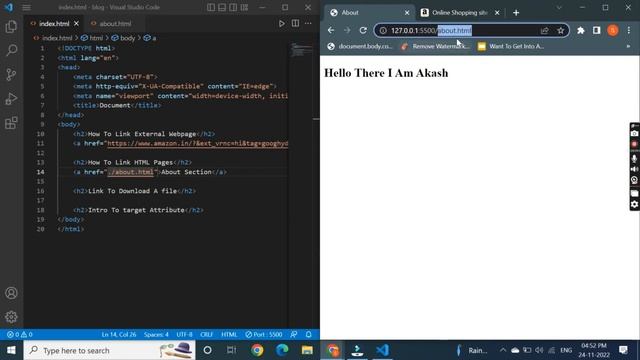Click Ln 14, Col 26 status entry
The image size is (640, 360).
point(119,334)
